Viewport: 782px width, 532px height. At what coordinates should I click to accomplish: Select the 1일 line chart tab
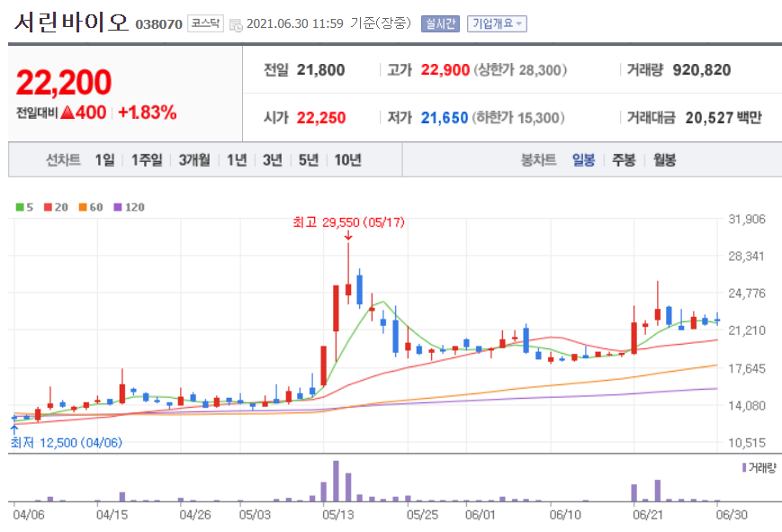[x=104, y=159]
